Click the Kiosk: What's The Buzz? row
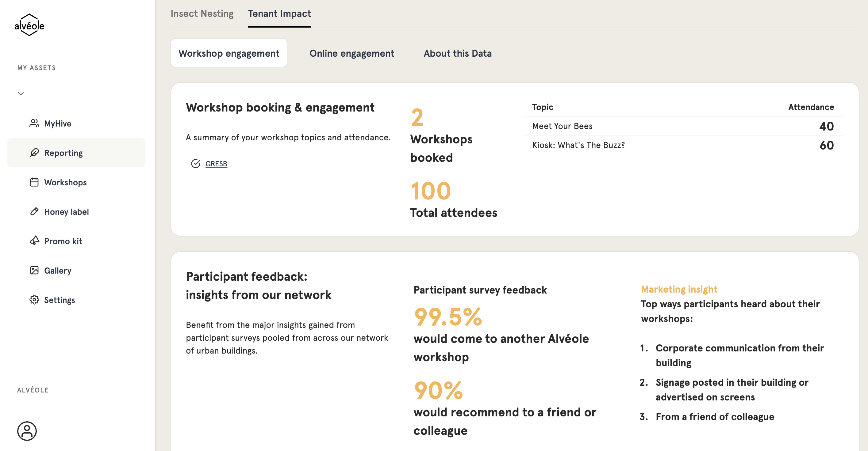This screenshot has height=451, width=868. [x=683, y=145]
